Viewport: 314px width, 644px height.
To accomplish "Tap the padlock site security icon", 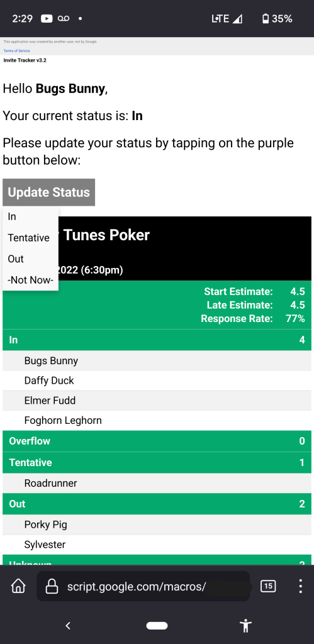I will point(52,587).
